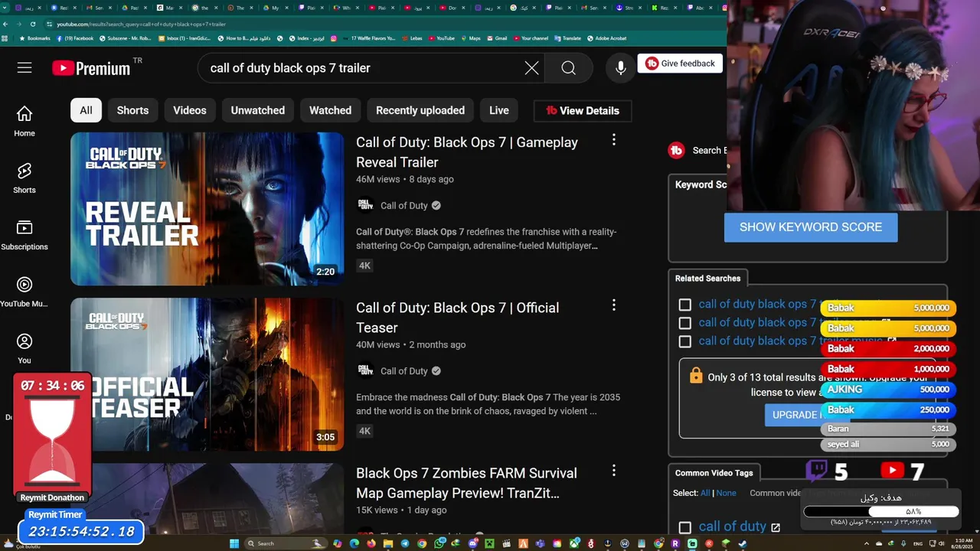Open File Explorer from the taskbar

click(x=387, y=543)
